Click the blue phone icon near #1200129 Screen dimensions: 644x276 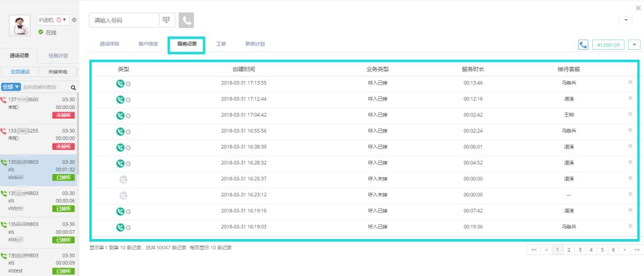coord(583,44)
